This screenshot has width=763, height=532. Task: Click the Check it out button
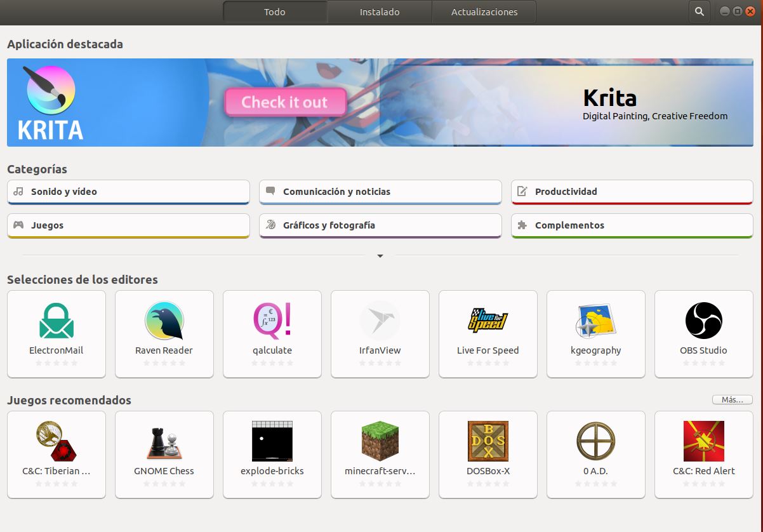(x=285, y=102)
